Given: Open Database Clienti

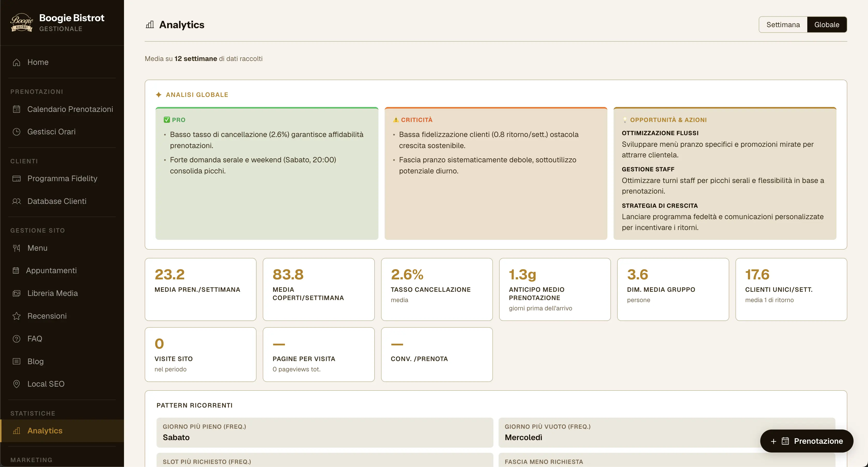Looking at the screenshot, I should tap(62, 201).
